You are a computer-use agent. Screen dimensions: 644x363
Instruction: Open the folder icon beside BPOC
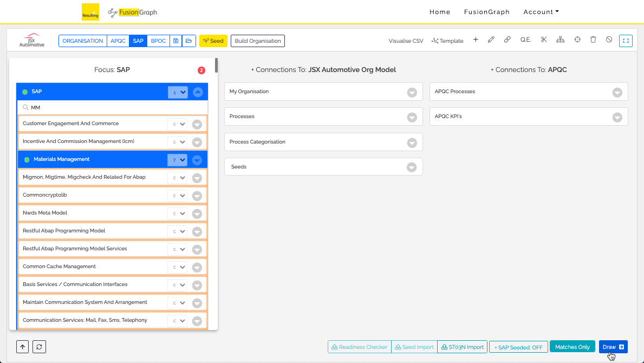[189, 41]
